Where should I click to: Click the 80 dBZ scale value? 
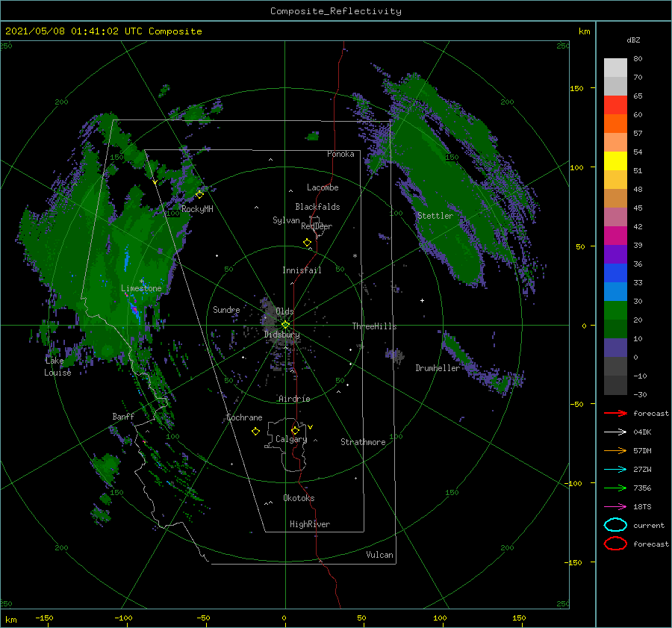[638, 59]
